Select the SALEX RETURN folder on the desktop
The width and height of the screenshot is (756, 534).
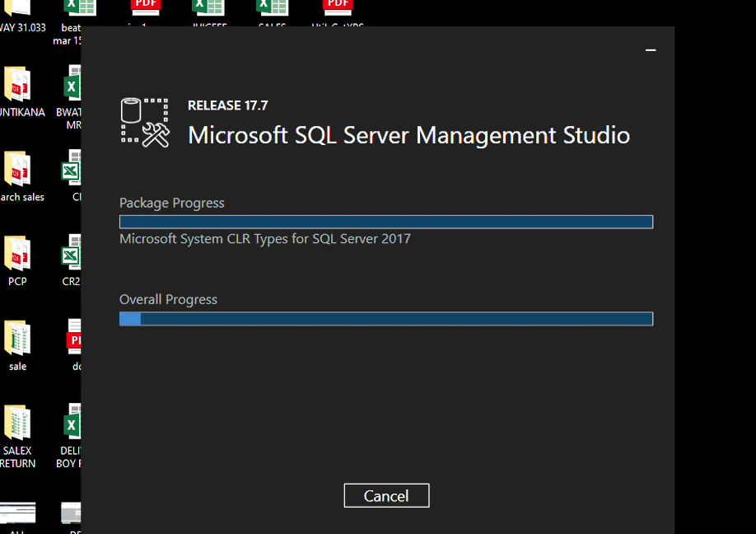17,437
